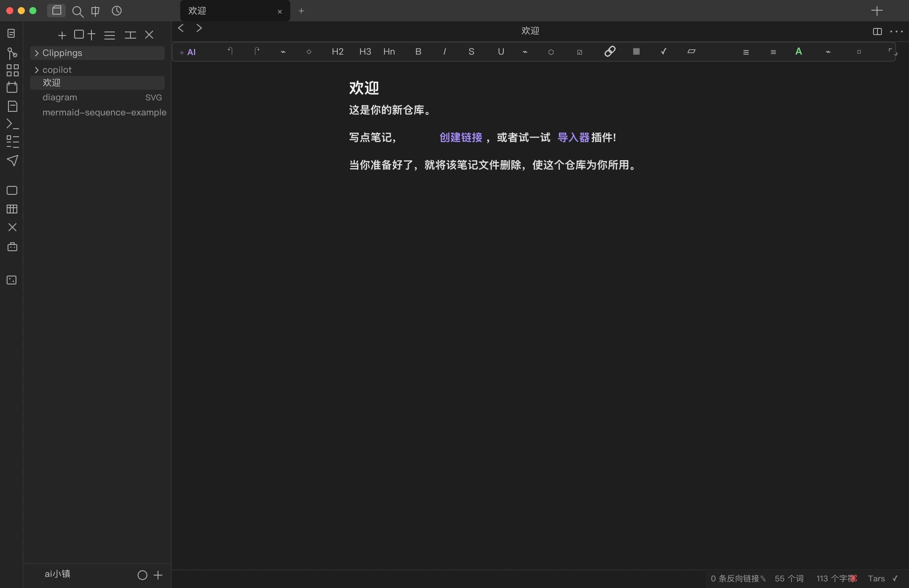Screen dimensions: 909x588
Task: Click the briefcase robot icon in the ribbon
Action: pos(12,247)
